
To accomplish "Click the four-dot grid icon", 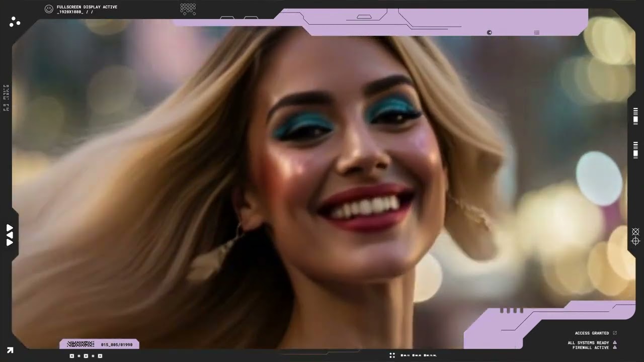I will (x=392, y=355).
